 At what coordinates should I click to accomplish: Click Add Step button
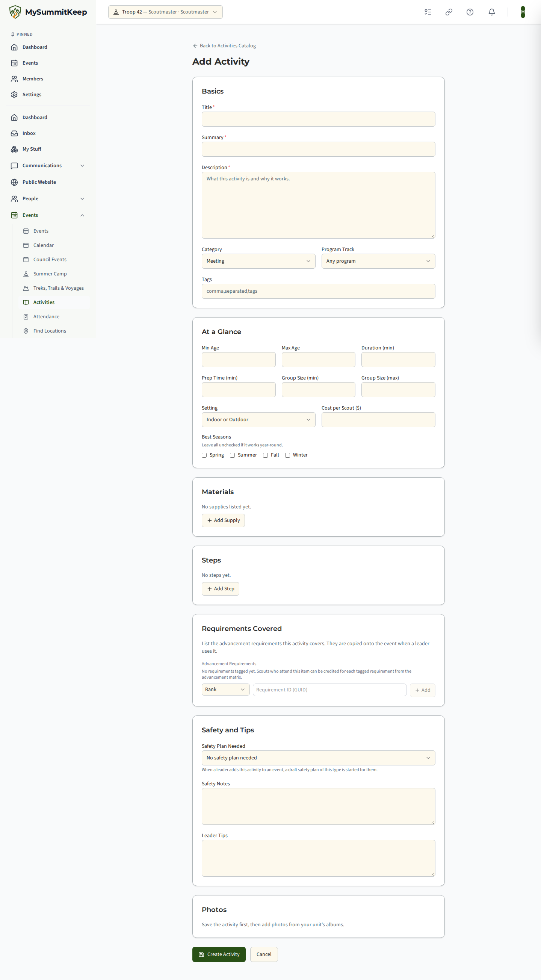[x=220, y=589]
